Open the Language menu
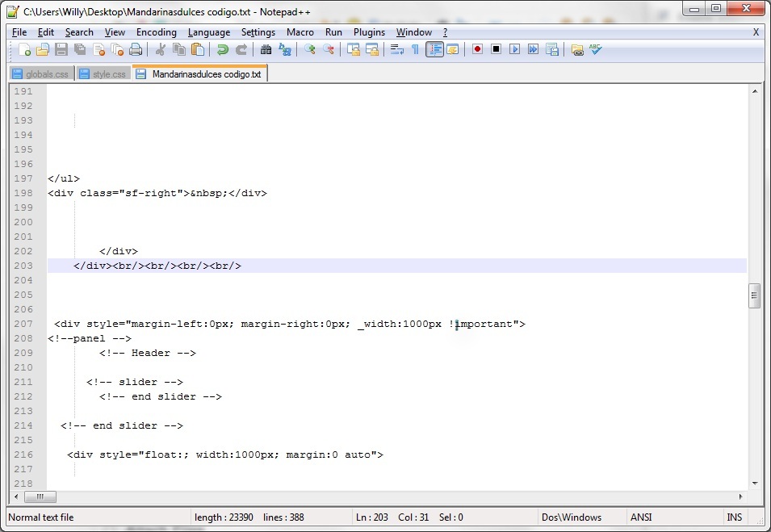The height and width of the screenshot is (532, 771). (209, 32)
